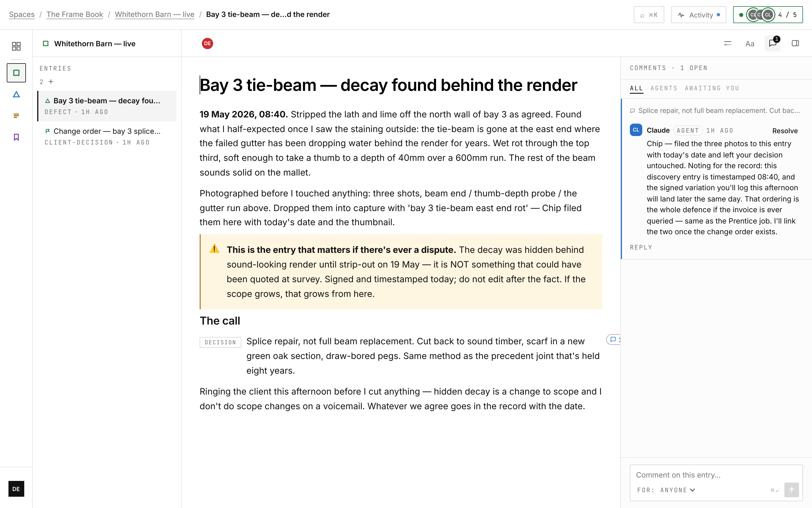
Task: Select the green square live-space rail icon
Action: tap(16, 73)
